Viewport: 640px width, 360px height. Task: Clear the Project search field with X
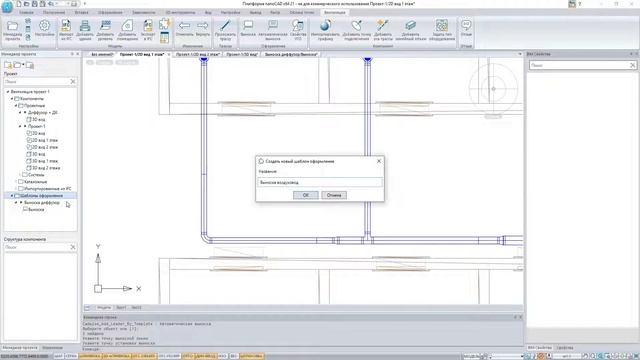coord(73,82)
